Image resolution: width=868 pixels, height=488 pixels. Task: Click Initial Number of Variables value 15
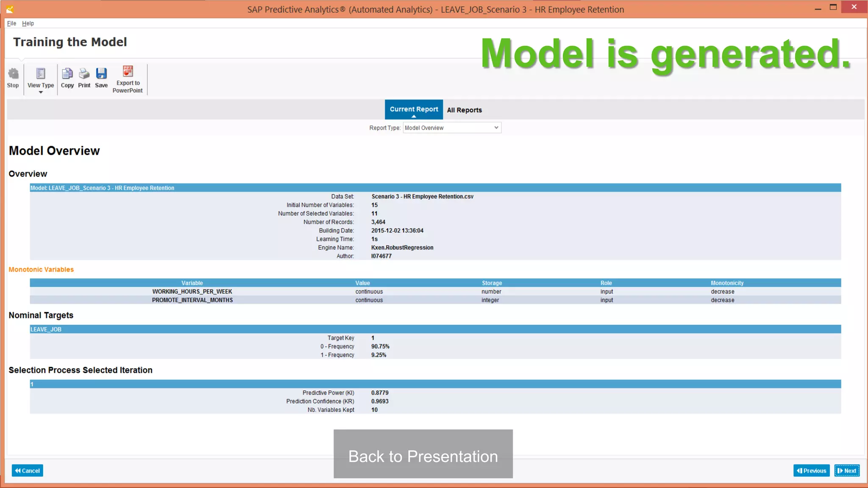point(374,205)
